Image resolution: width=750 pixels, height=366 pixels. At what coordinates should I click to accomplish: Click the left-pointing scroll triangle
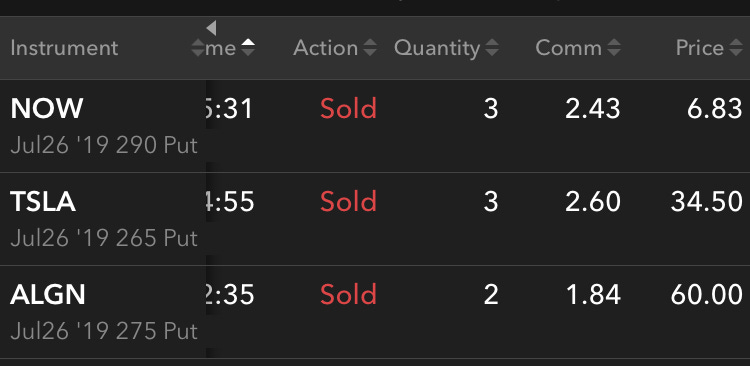click(x=211, y=28)
